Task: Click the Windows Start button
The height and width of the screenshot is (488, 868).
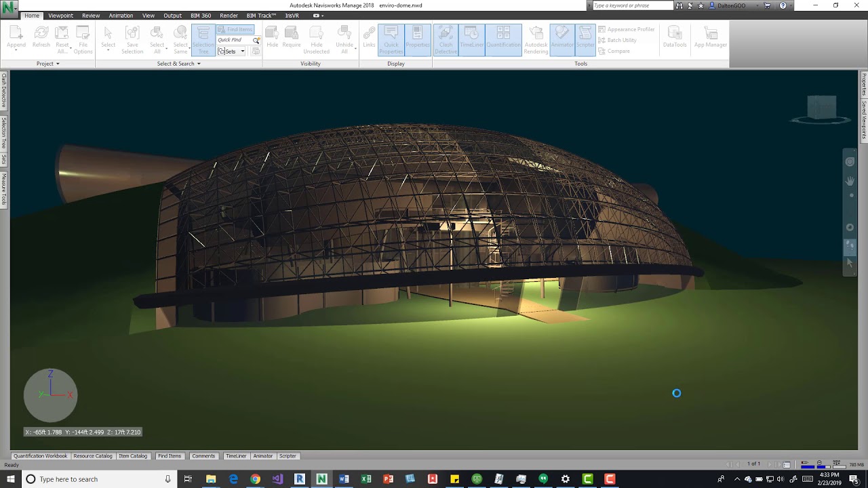Action: (10, 479)
